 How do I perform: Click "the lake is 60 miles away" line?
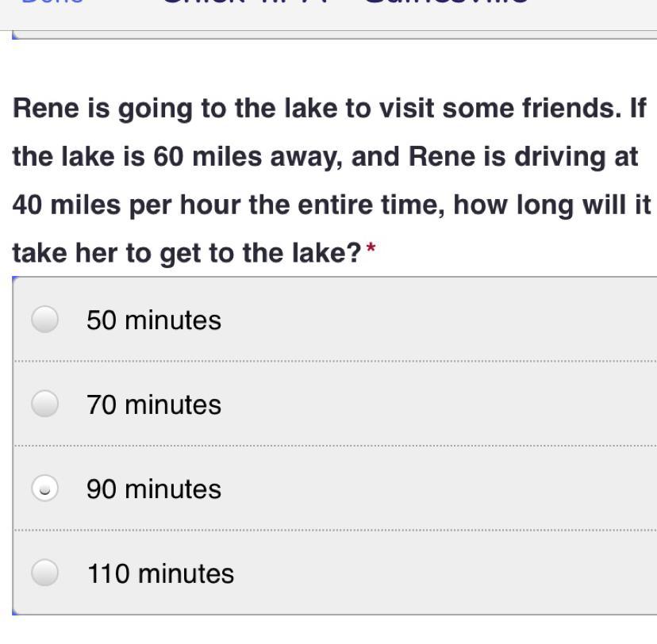pos(325,157)
